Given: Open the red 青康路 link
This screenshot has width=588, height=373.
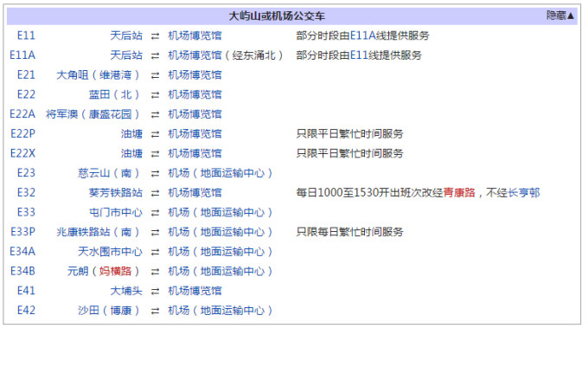Looking at the screenshot, I should tap(459, 192).
